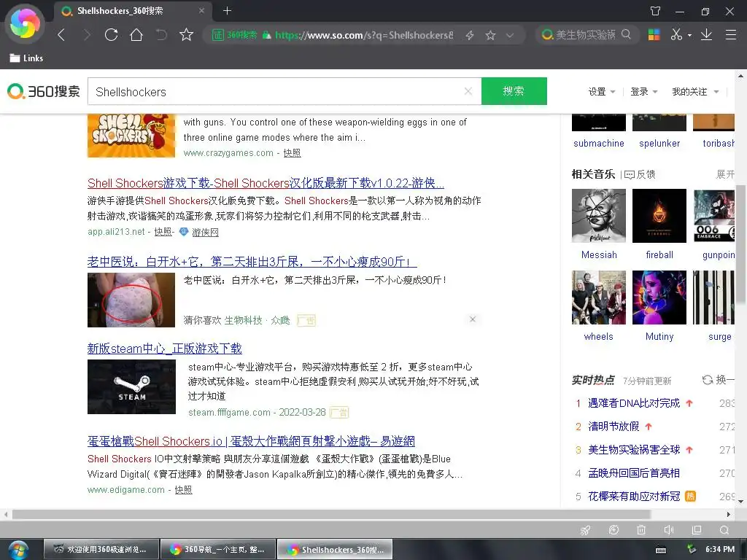The height and width of the screenshot is (560, 747).
Task: Open the Links bookmarks folder
Action: [27, 58]
